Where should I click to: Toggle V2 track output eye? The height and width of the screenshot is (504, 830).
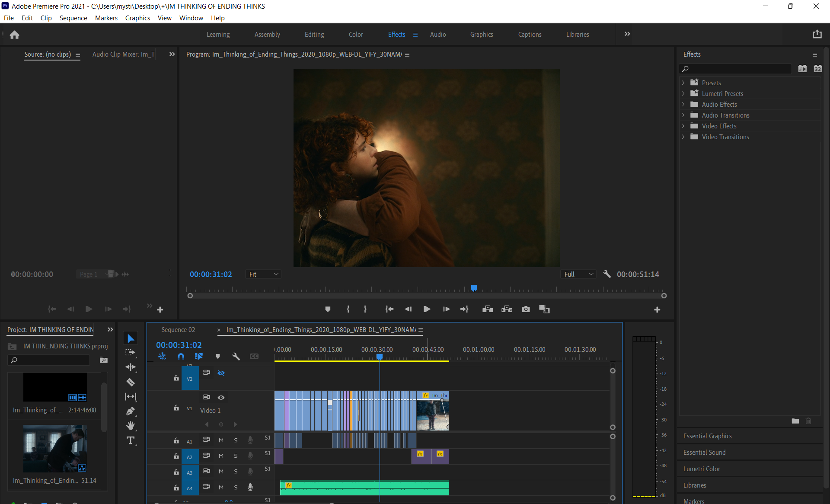221,373
